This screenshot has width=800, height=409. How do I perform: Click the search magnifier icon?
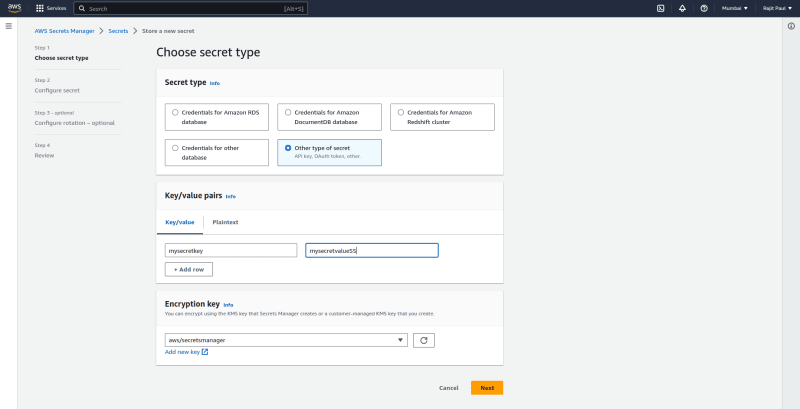point(82,9)
